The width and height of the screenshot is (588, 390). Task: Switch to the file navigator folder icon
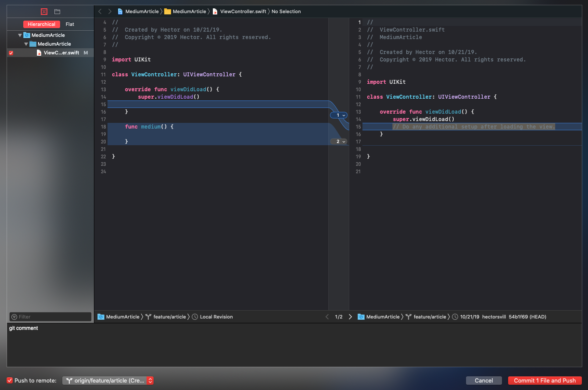[x=57, y=11]
